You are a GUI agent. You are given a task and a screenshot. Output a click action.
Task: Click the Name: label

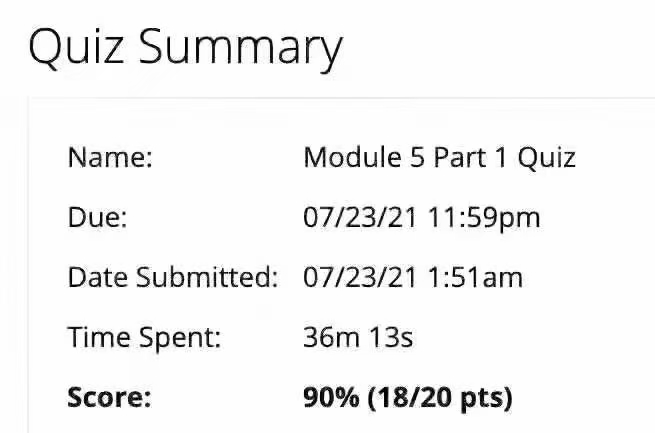(x=110, y=158)
